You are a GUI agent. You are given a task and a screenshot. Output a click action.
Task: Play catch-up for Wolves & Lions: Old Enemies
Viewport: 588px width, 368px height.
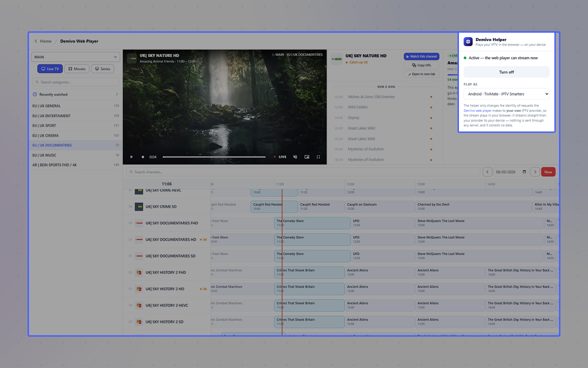click(431, 97)
